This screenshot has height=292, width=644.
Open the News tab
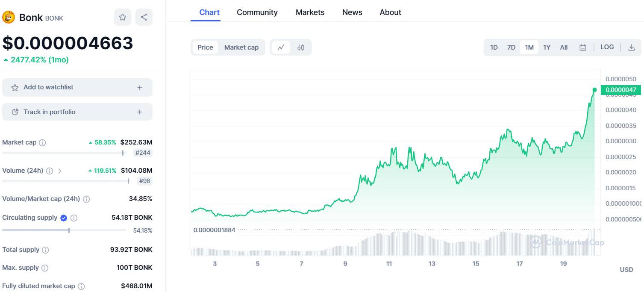(352, 12)
